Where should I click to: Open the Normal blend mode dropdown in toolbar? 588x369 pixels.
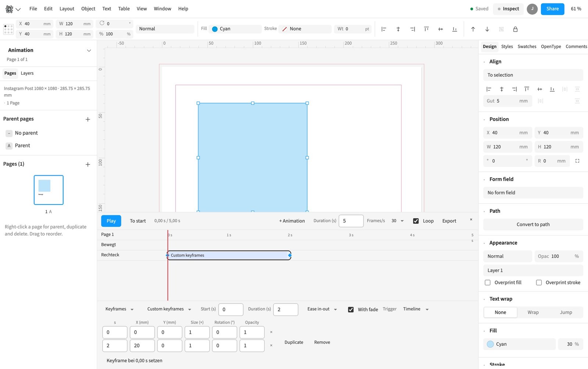(165, 29)
